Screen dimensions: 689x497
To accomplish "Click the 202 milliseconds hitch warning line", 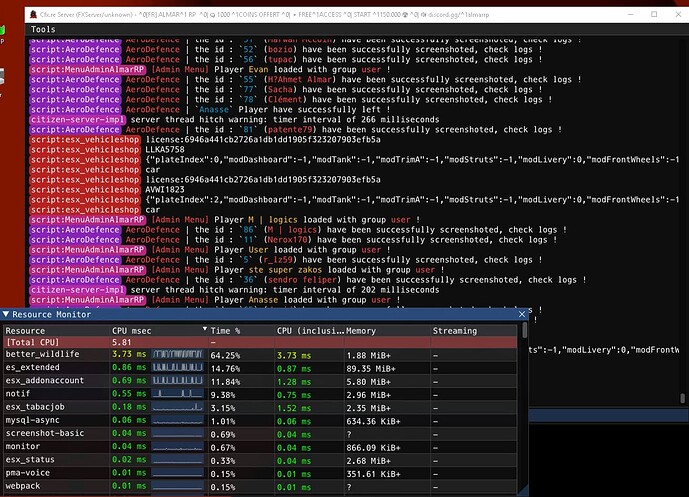I will [x=235, y=290].
